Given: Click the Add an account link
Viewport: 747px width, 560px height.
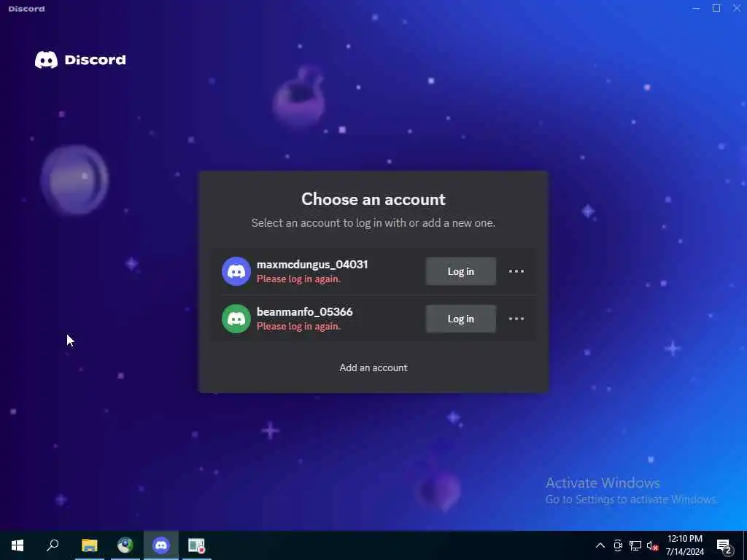Looking at the screenshot, I should pyautogui.click(x=373, y=367).
